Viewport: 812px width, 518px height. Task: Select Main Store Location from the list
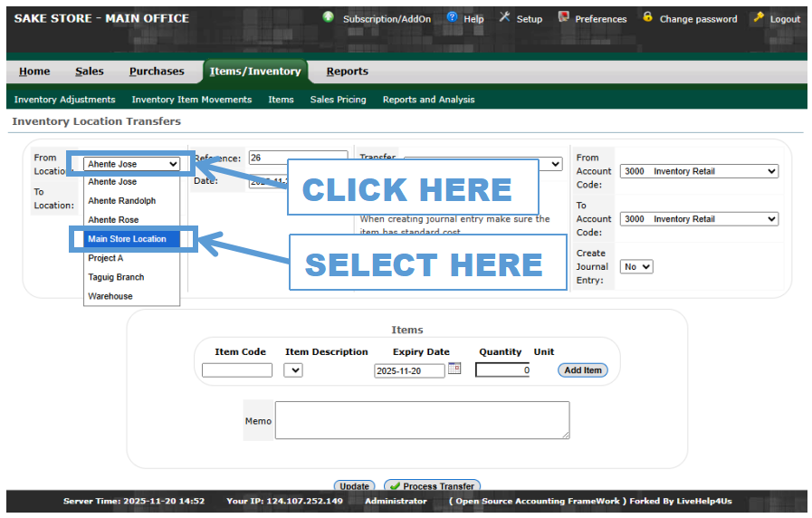point(127,239)
